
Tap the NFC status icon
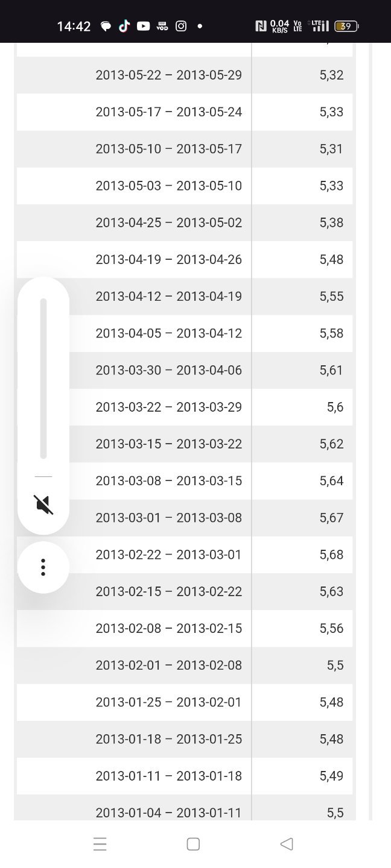tap(261, 26)
